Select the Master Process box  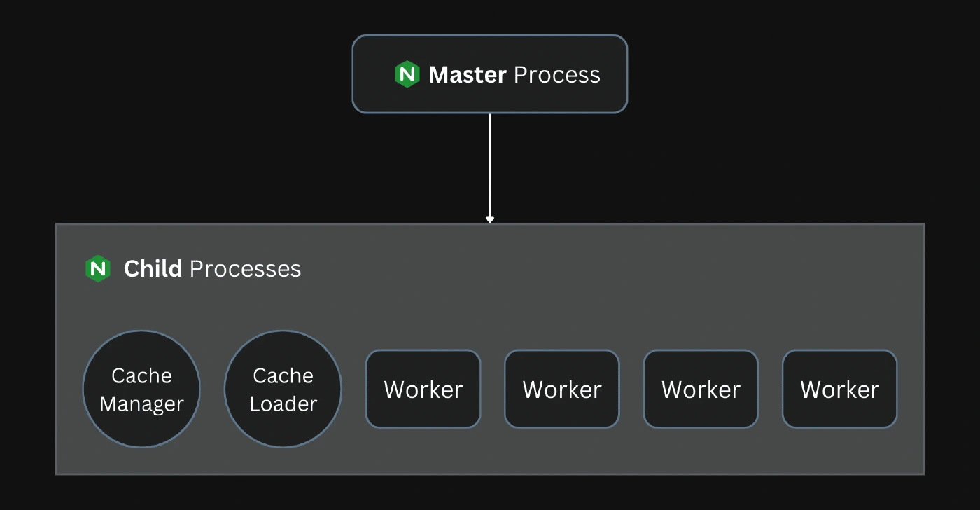490,74
